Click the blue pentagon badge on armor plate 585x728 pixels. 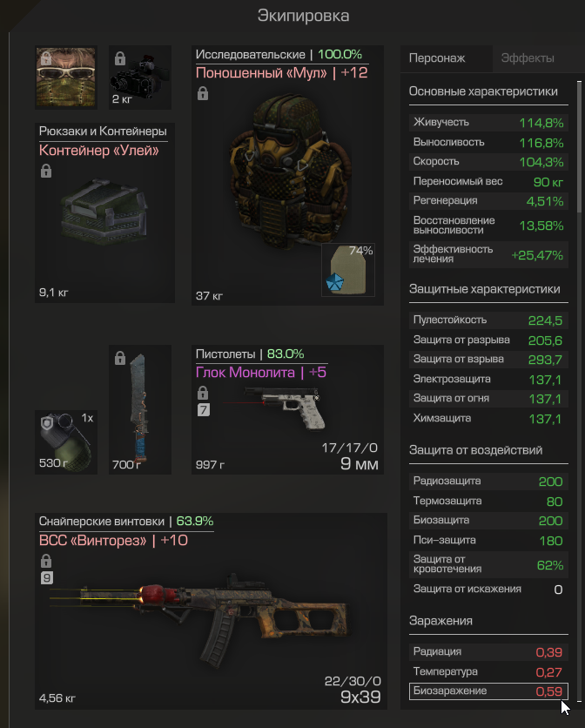point(334,282)
